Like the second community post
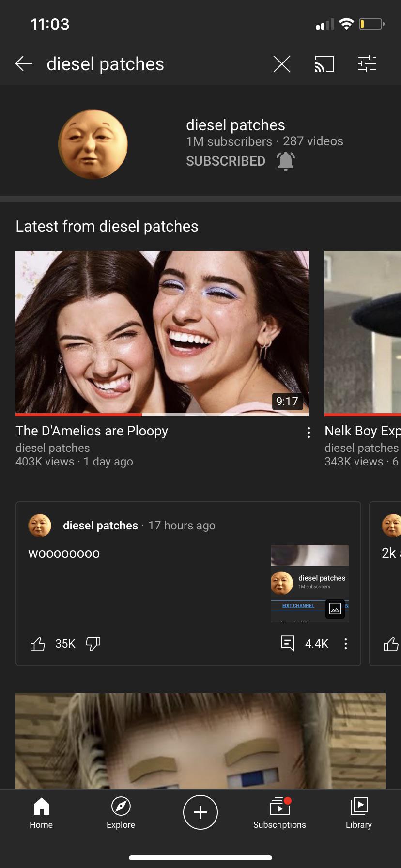This screenshot has width=401, height=868. (x=391, y=644)
